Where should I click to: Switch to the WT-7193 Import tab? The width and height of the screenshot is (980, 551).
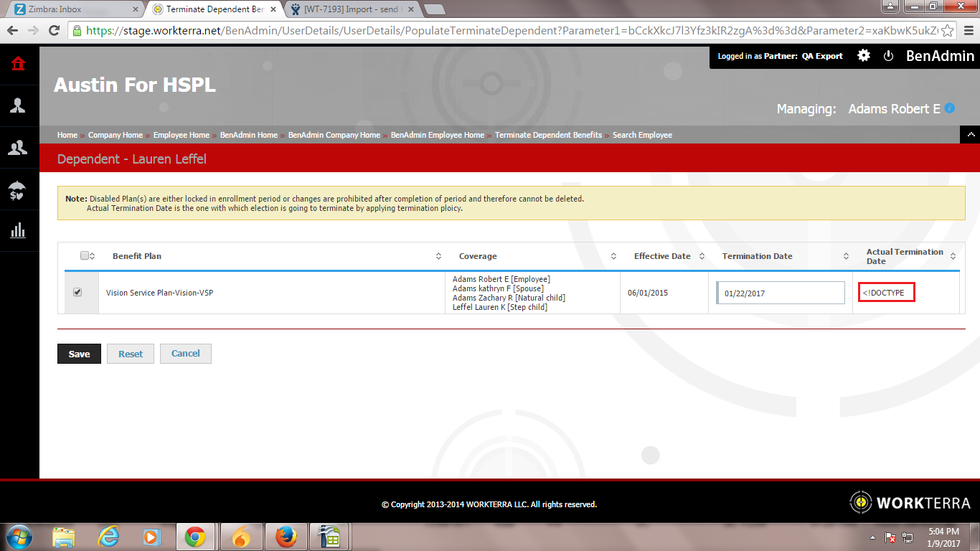(x=352, y=9)
